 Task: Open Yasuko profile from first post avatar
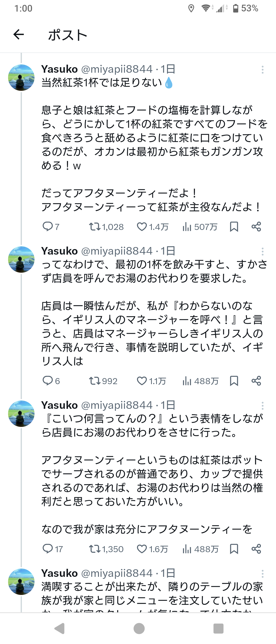21,77
